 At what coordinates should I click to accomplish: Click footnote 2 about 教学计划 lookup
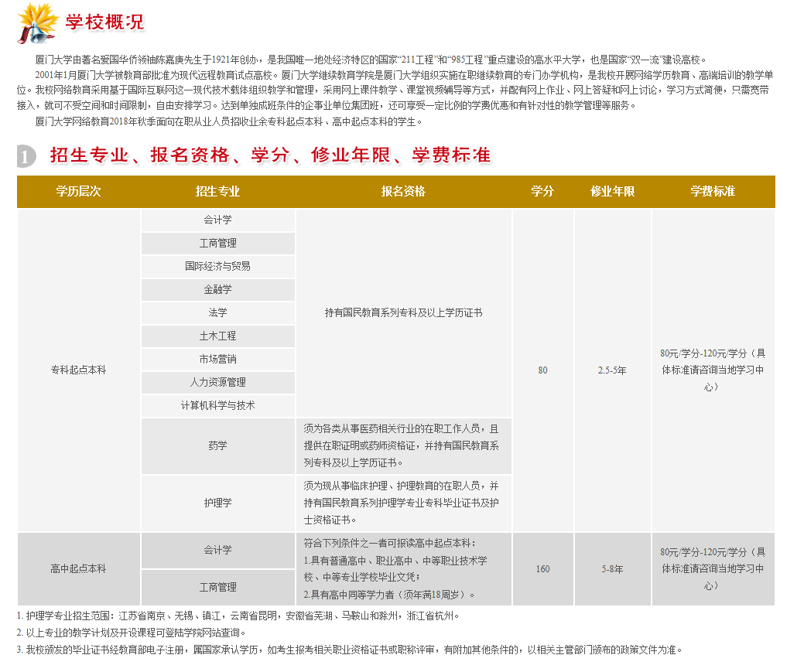pos(132,633)
